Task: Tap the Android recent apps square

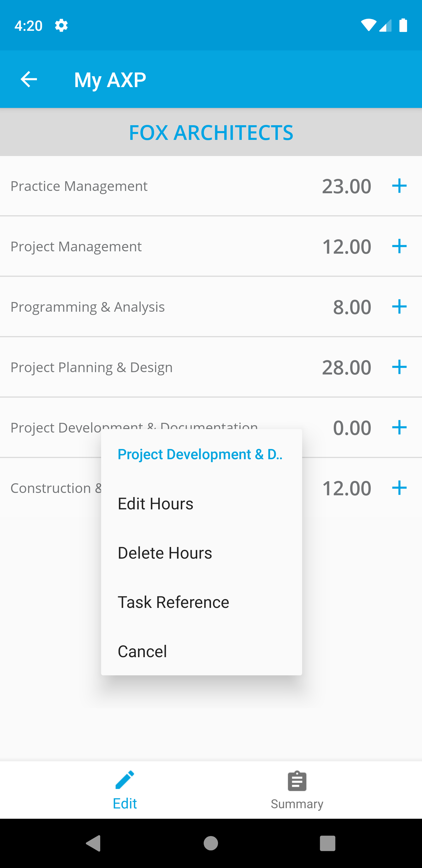Action: click(327, 843)
